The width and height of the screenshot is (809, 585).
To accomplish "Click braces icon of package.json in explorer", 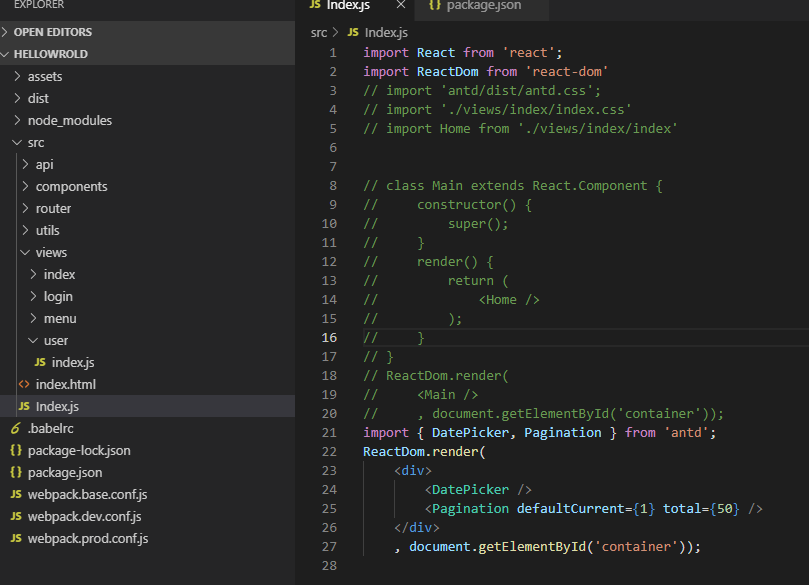I will pos(16,473).
